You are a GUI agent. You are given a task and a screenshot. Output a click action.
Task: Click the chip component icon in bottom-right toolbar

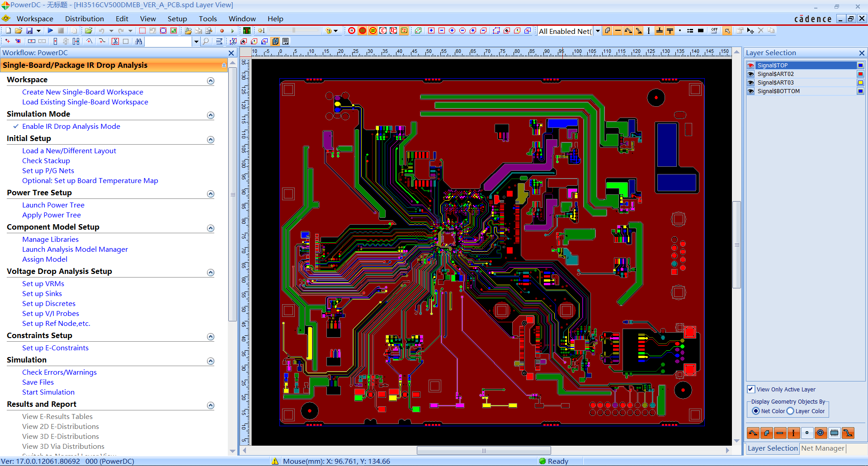pos(834,433)
